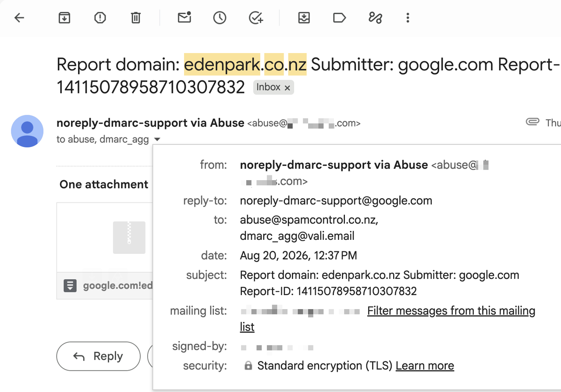Open the zip attachment preview thumbnail

click(x=105, y=237)
